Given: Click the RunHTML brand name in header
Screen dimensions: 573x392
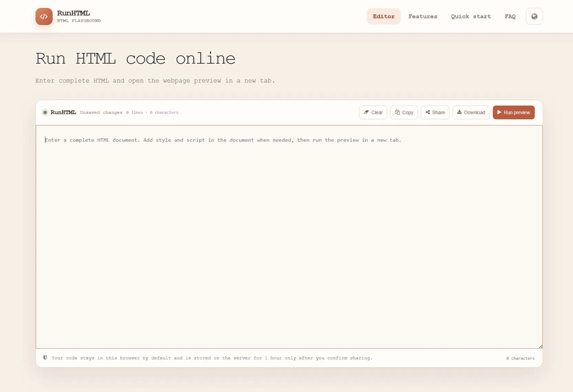Looking at the screenshot, I should 73,13.
